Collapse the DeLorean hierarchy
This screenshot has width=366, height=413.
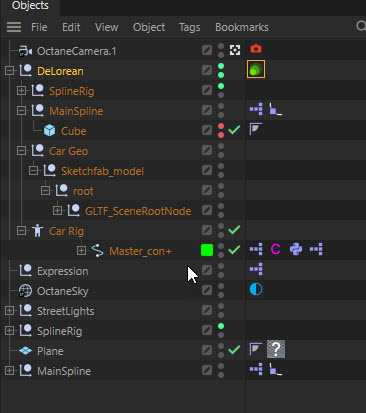pyautogui.click(x=9, y=70)
